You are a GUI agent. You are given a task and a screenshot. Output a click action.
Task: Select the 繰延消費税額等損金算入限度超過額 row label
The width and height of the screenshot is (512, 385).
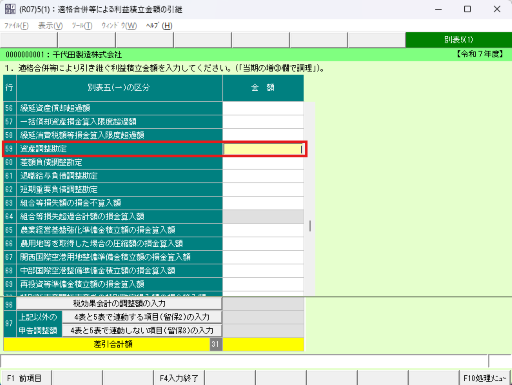coord(119,135)
